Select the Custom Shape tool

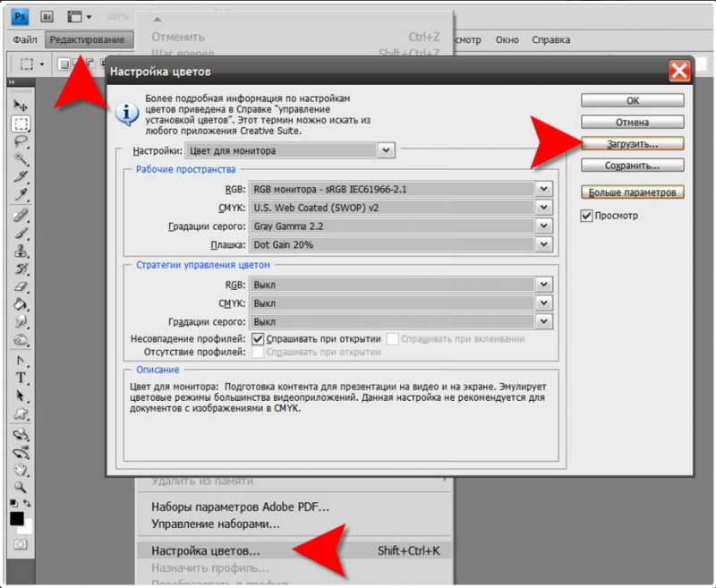point(20,413)
